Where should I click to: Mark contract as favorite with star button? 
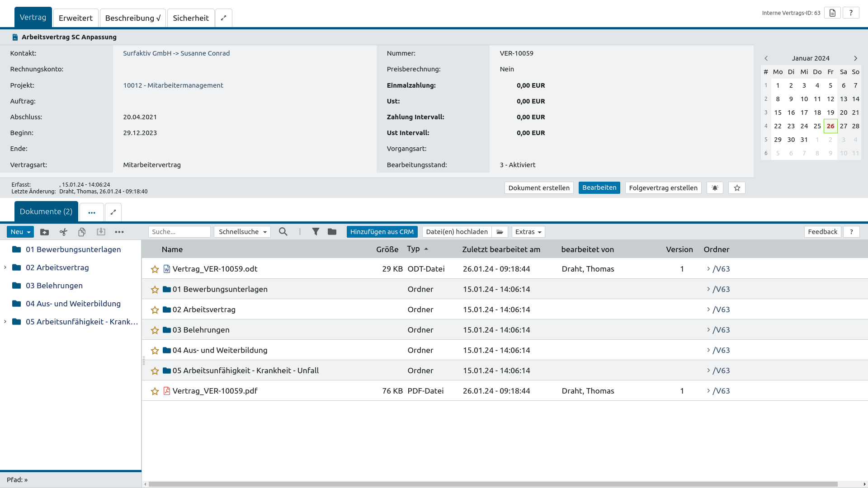(x=737, y=188)
